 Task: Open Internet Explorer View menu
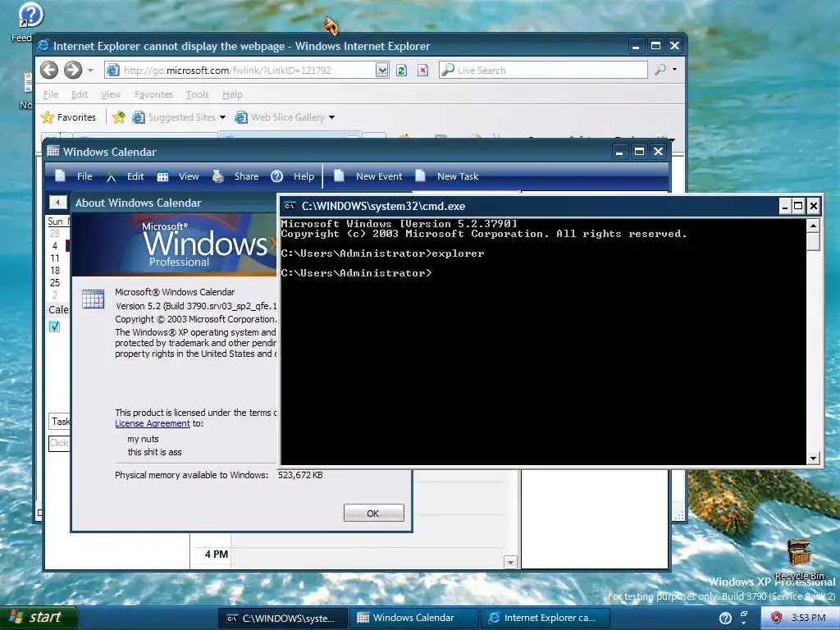tap(111, 94)
